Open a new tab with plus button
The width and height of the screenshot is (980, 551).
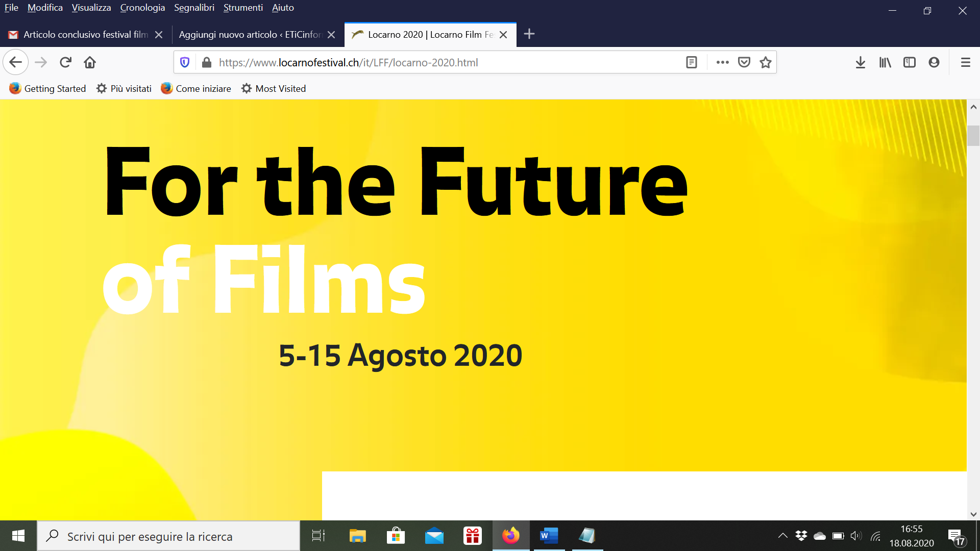[x=529, y=34]
